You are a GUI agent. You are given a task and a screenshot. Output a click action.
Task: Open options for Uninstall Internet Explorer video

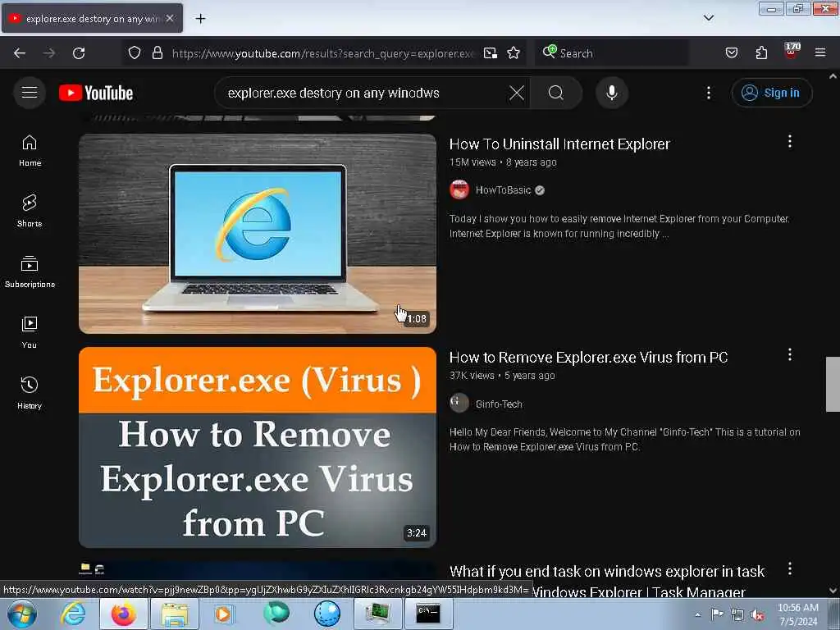click(790, 141)
